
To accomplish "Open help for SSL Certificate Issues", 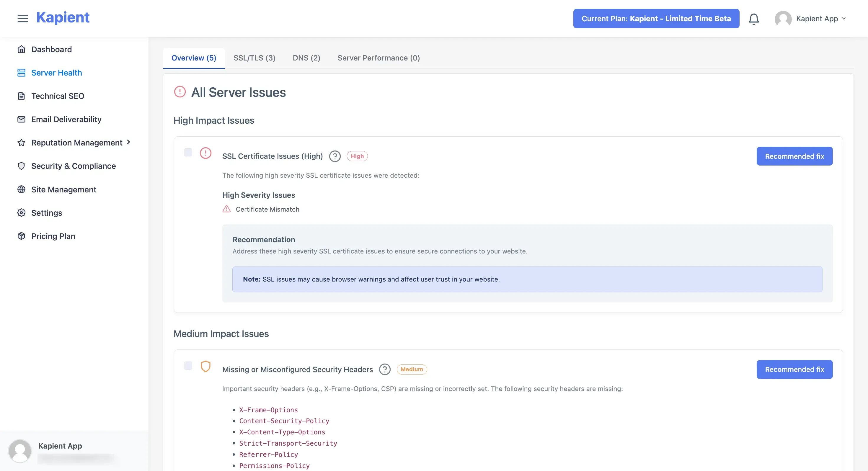I will click(x=335, y=156).
